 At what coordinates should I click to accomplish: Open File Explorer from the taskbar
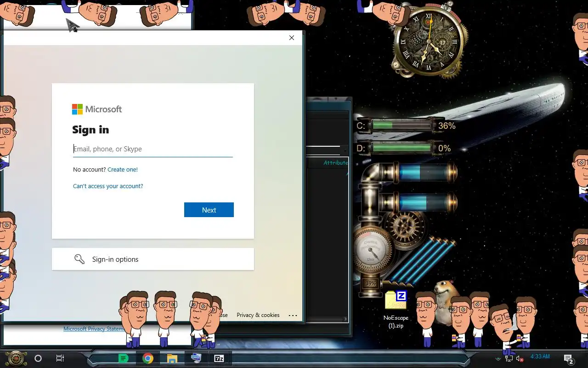pyautogui.click(x=172, y=358)
